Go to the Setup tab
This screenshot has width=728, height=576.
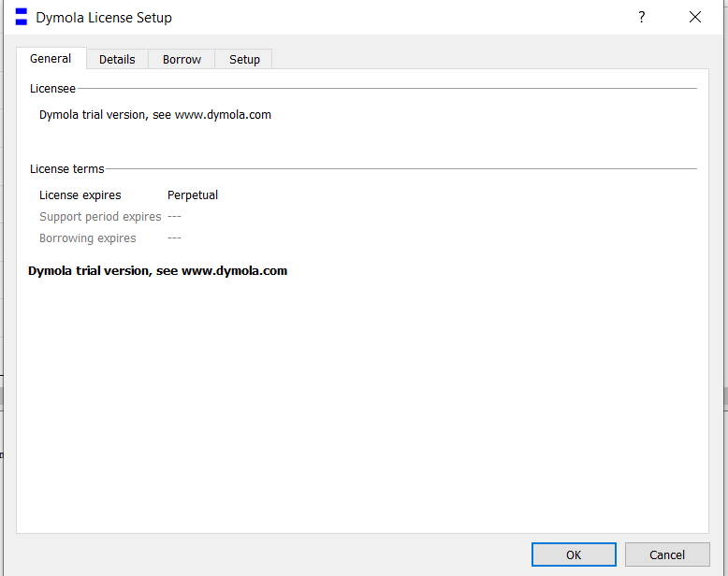(244, 59)
